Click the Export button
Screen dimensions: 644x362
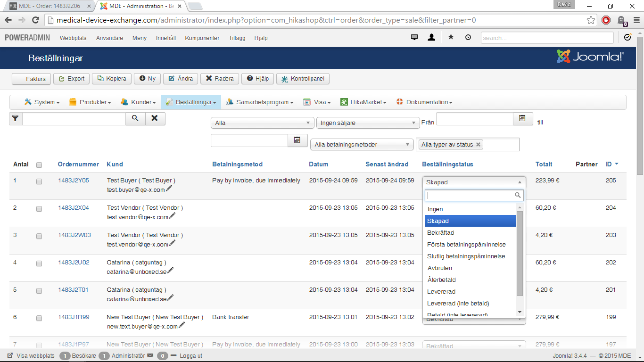click(x=71, y=79)
